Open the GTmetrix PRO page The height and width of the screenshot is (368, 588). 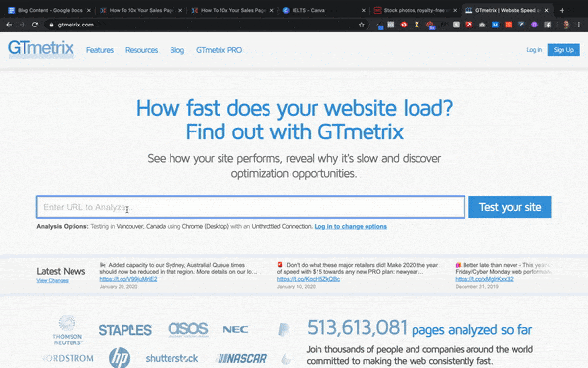[x=219, y=50]
